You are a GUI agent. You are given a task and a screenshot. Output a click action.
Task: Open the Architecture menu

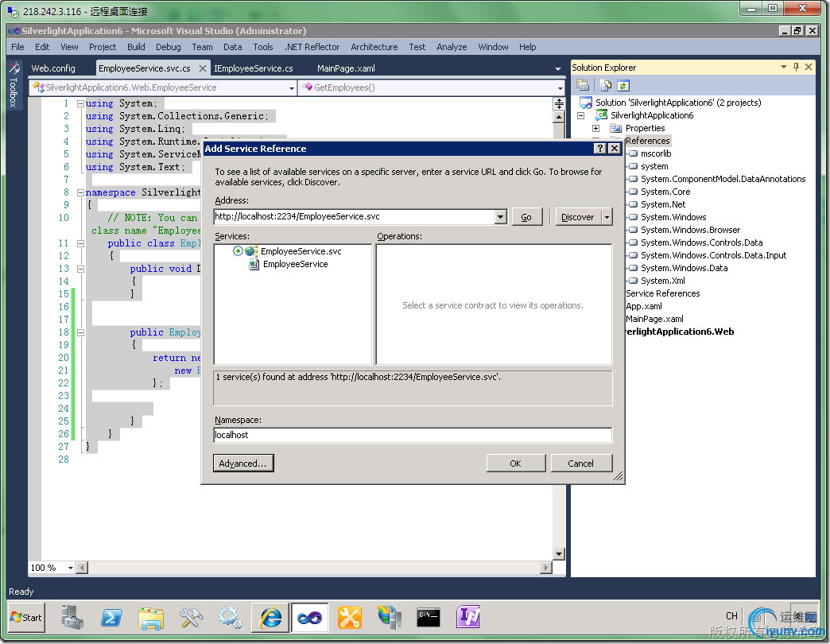[374, 47]
